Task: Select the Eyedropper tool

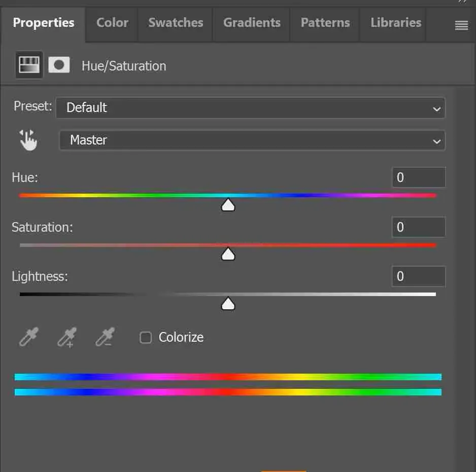Action: tap(28, 337)
